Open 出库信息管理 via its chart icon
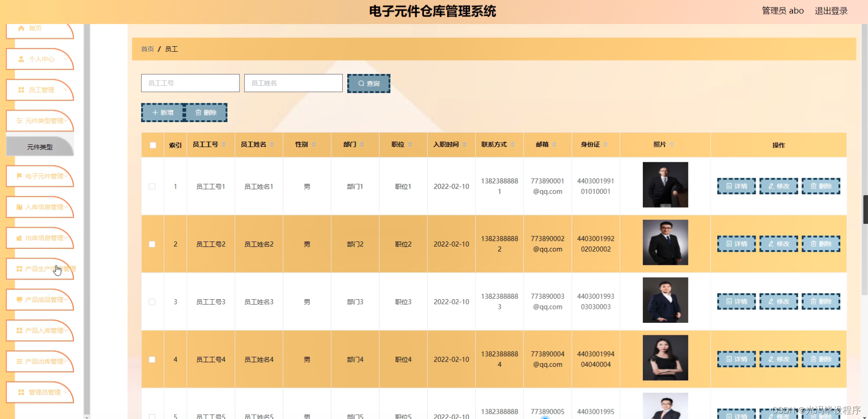868x419 pixels. coord(19,238)
